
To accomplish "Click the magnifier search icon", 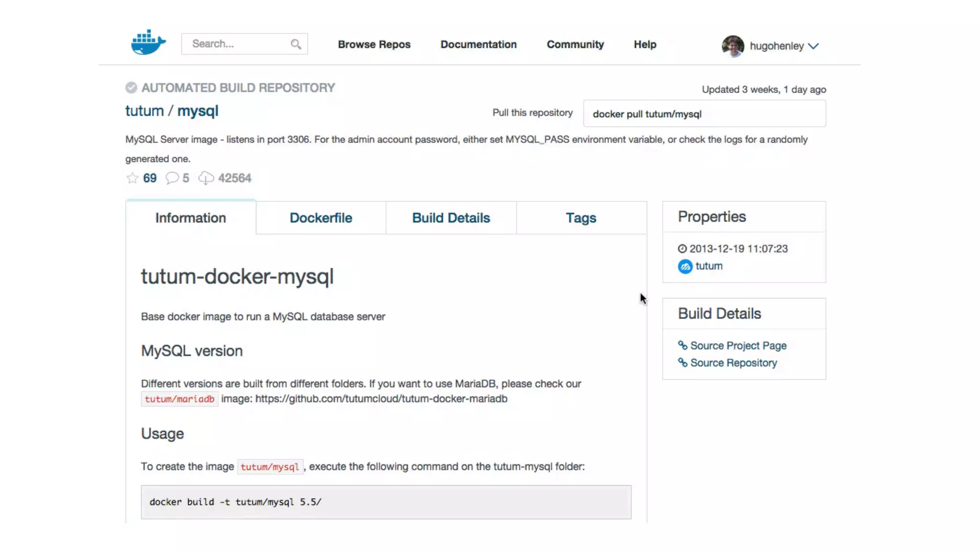I will (x=296, y=44).
